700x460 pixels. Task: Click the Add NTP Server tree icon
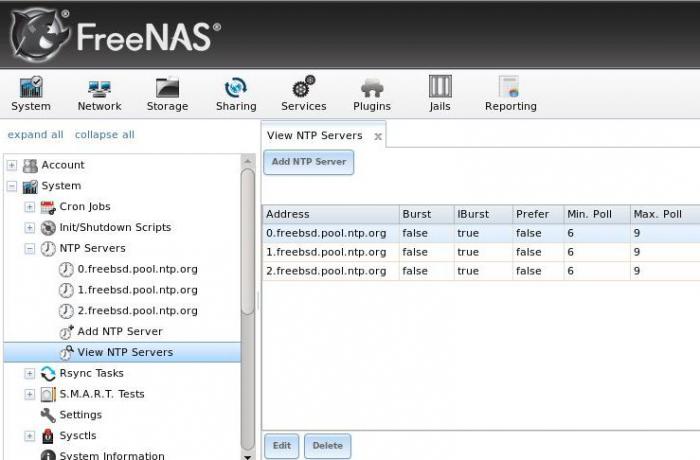[66, 332]
